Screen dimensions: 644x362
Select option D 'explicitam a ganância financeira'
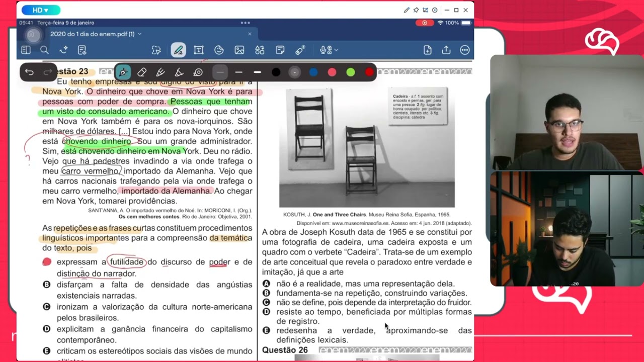point(47,329)
